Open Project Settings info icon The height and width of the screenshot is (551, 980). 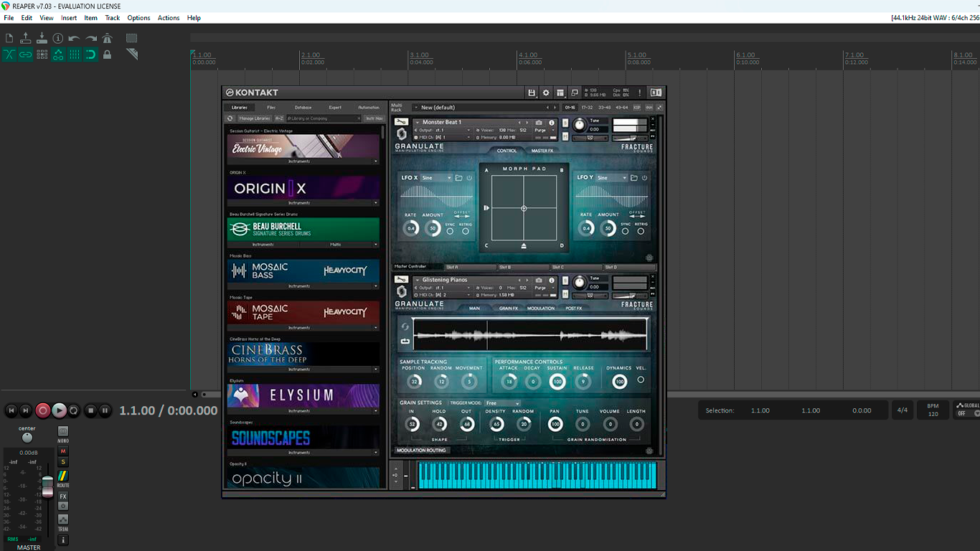58,38
